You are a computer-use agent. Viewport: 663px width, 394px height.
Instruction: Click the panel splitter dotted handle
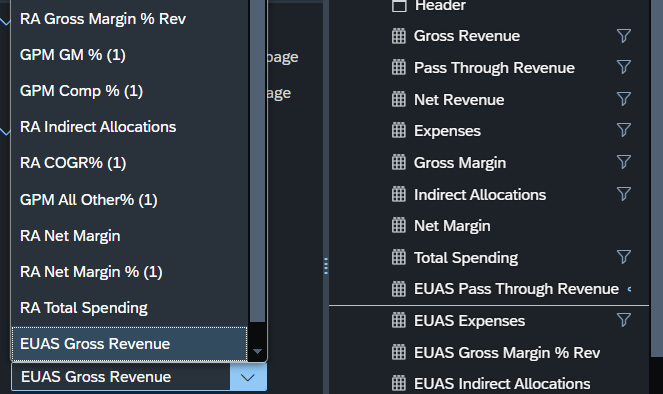click(326, 266)
